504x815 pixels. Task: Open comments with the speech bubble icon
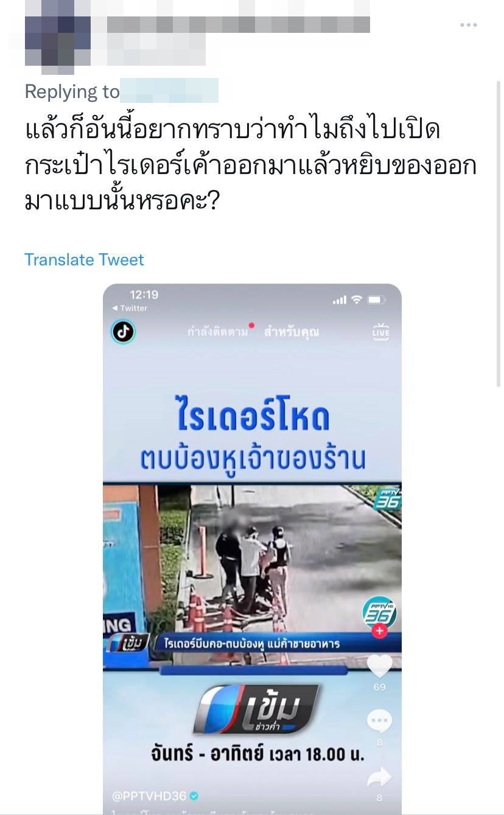[x=379, y=722]
